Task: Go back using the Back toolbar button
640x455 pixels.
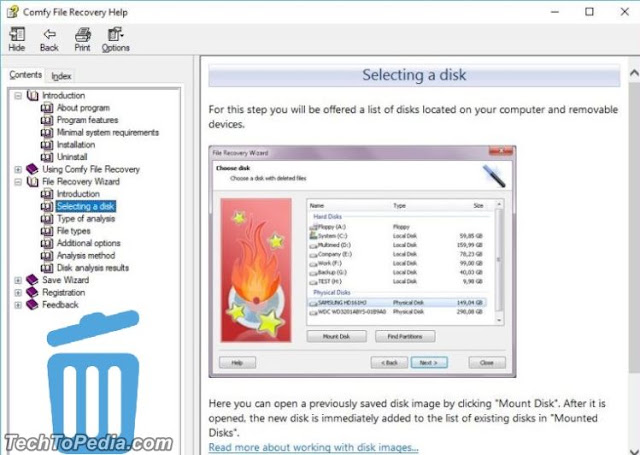Action: tap(49, 40)
